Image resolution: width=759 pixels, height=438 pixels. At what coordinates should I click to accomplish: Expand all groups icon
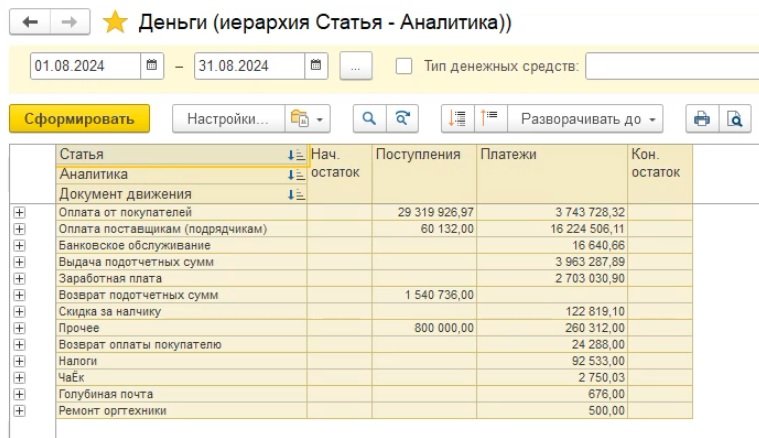[x=457, y=119]
